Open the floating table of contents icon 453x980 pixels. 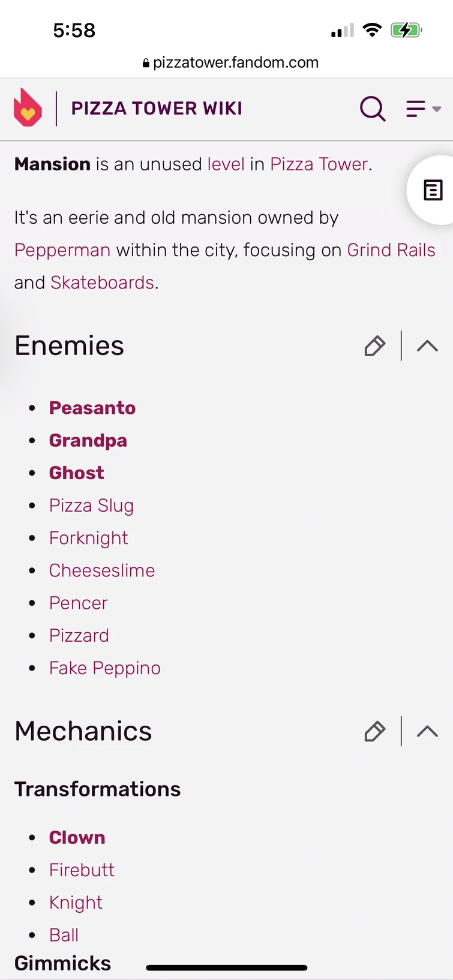(431, 190)
